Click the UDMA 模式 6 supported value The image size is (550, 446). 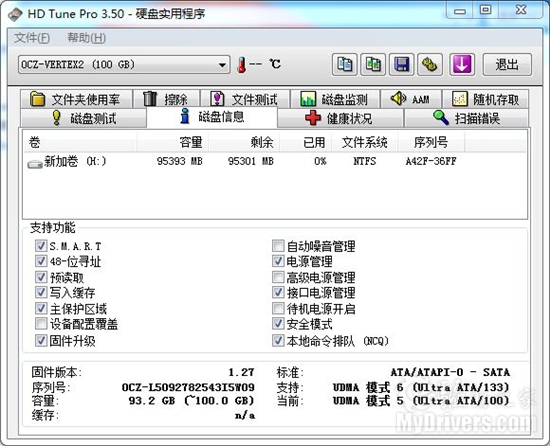click(x=421, y=387)
